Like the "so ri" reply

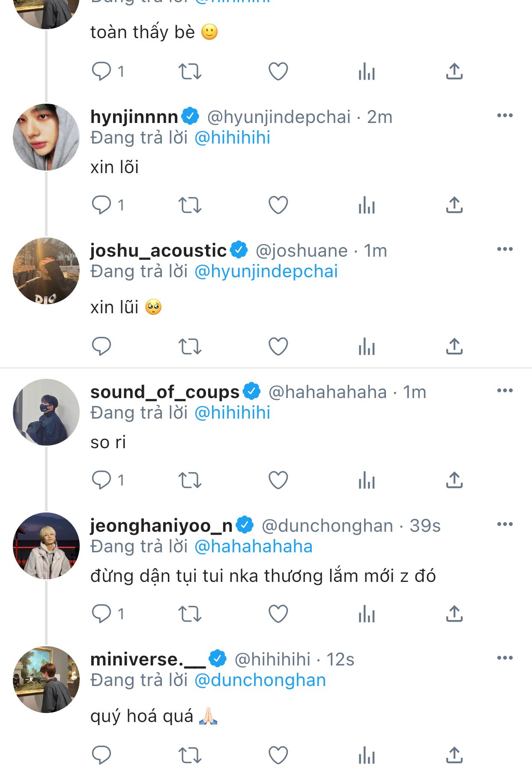click(278, 480)
